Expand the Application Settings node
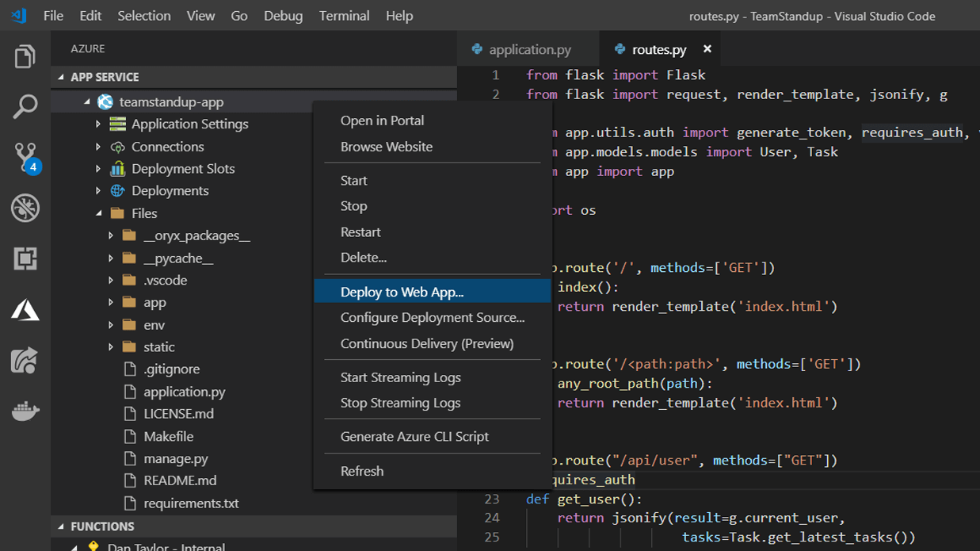This screenshot has height=551, width=980. click(x=98, y=124)
